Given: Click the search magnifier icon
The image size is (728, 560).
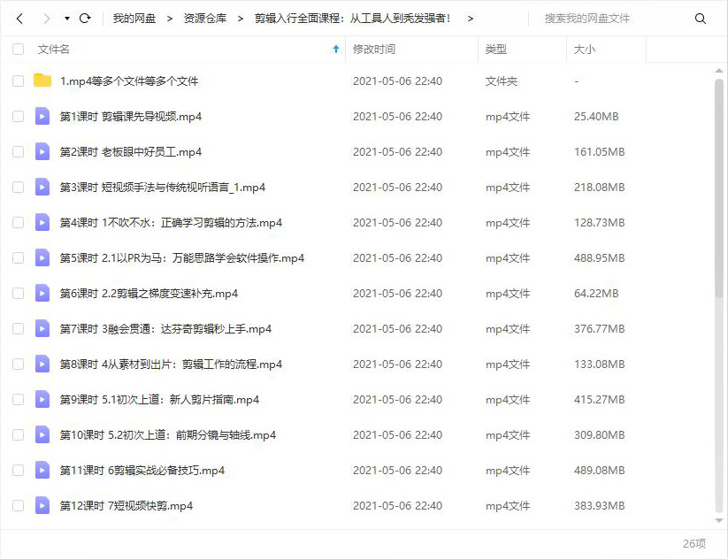Looking at the screenshot, I should point(701,19).
